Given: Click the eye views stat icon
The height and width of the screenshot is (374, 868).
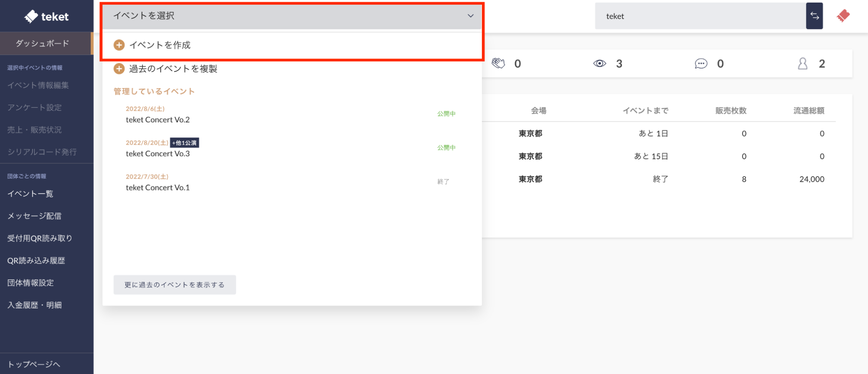Looking at the screenshot, I should tap(599, 63).
